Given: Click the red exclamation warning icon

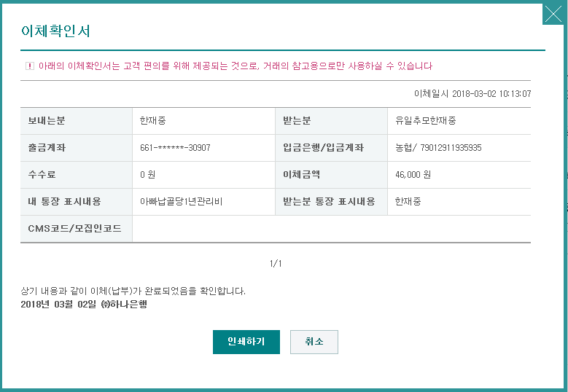Looking at the screenshot, I should pyautogui.click(x=30, y=66).
